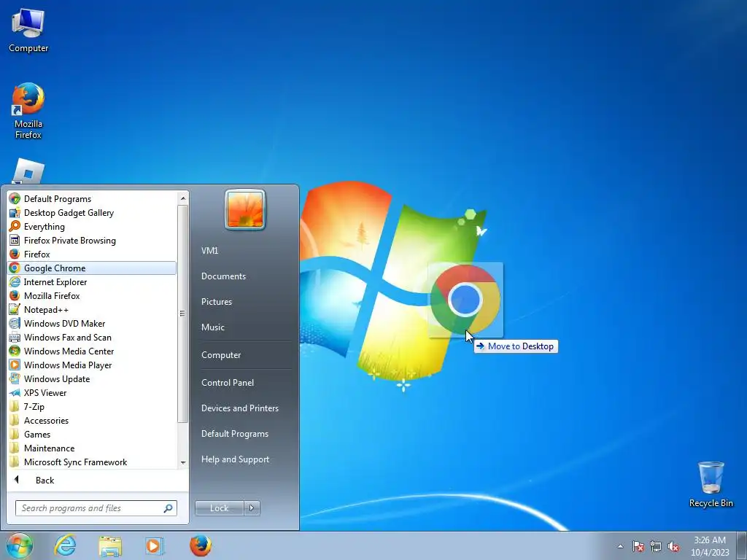Open Control Panel from Start menu
The height and width of the screenshot is (560, 747).
pos(228,382)
